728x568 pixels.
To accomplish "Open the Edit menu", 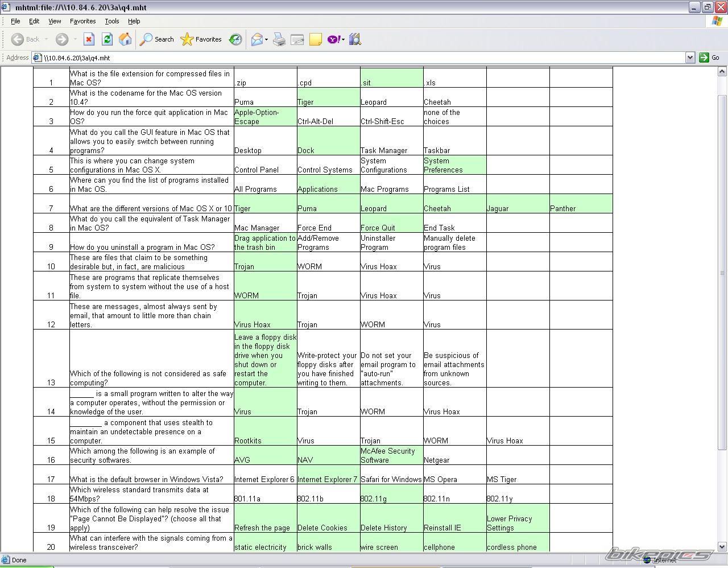I will [34, 21].
